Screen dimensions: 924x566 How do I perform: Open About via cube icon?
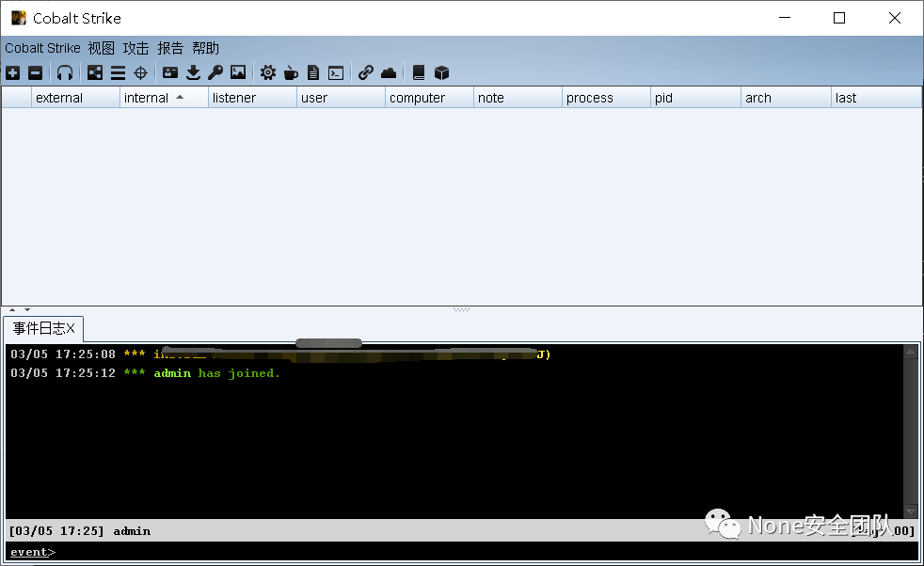coord(441,73)
